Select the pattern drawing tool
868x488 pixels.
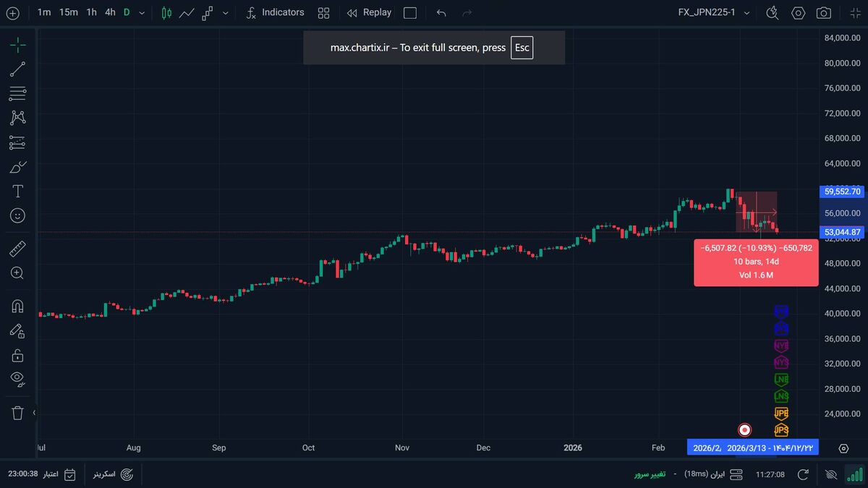click(x=18, y=118)
